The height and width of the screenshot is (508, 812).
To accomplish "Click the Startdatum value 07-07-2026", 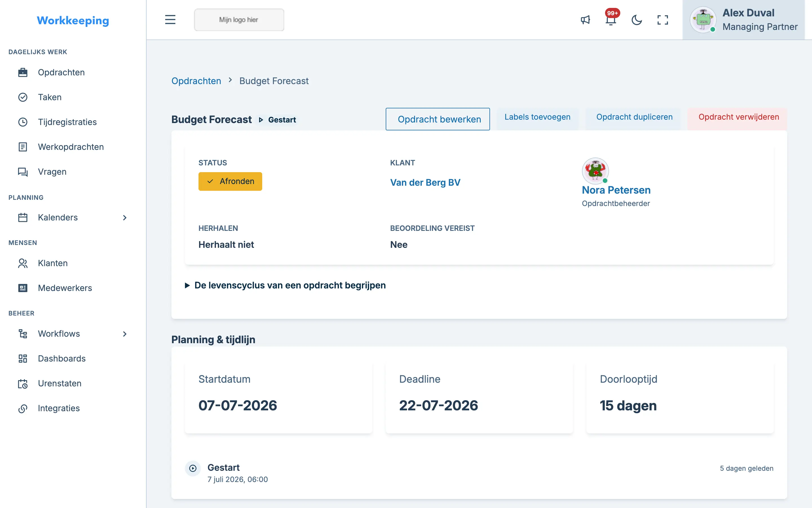I will (238, 406).
